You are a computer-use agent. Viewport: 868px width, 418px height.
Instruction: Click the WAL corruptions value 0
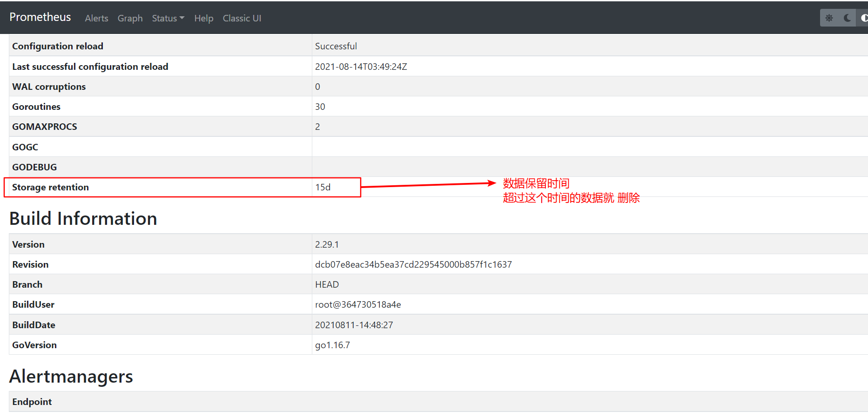tap(317, 87)
